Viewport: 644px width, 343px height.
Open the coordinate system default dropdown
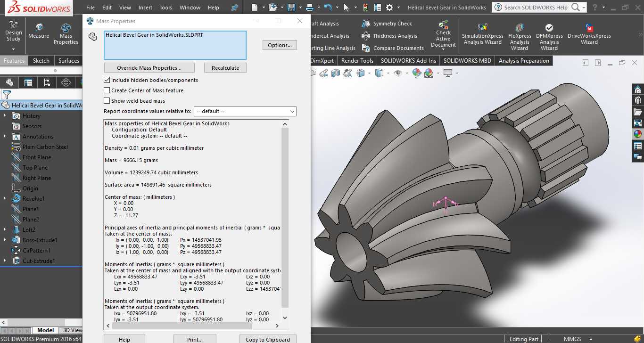(x=245, y=111)
